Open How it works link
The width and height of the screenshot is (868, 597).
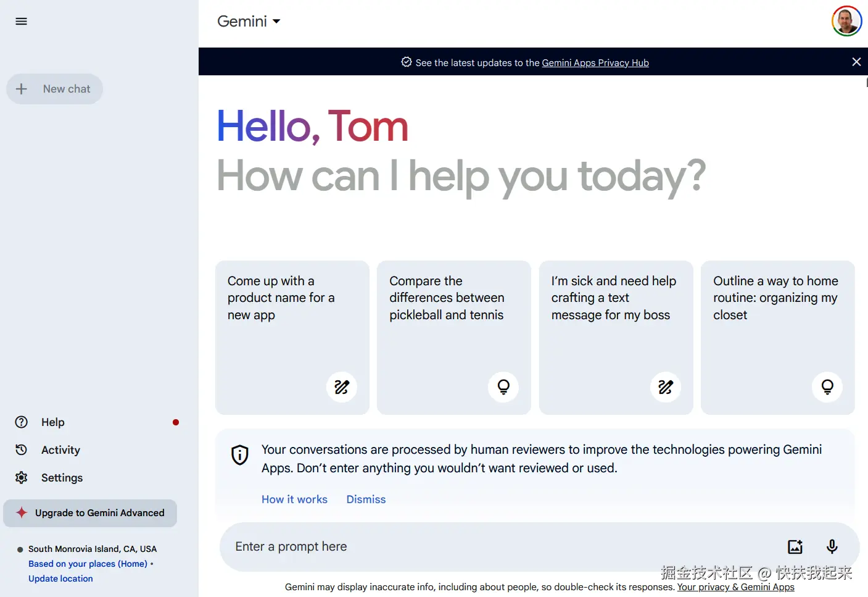(x=294, y=499)
